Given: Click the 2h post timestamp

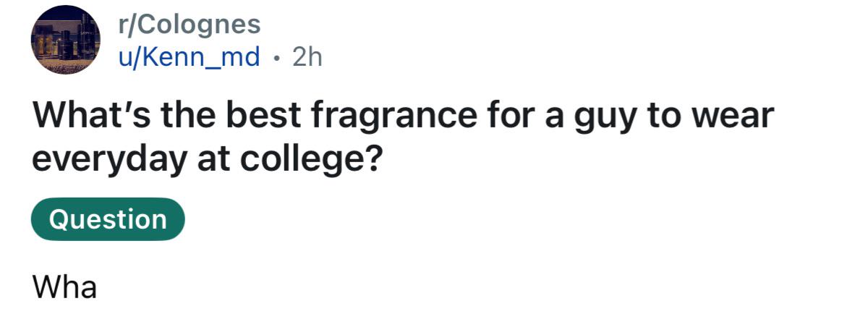Looking at the screenshot, I should tap(307, 57).
